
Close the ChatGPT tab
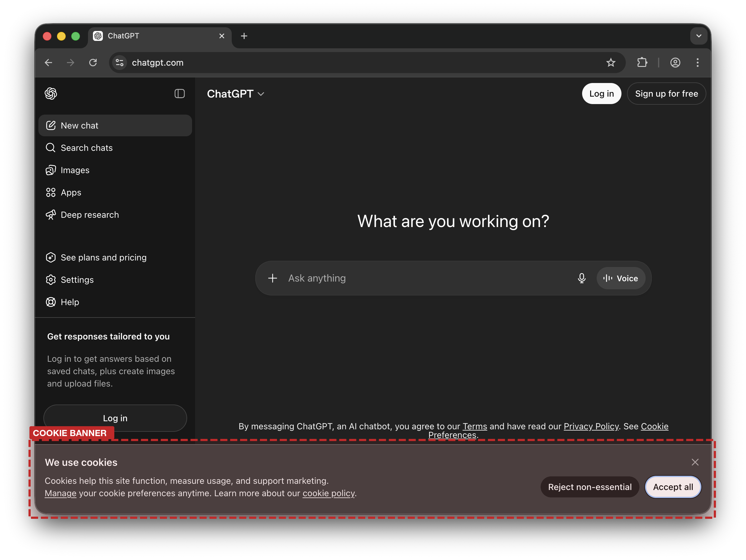[x=222, y=36]
